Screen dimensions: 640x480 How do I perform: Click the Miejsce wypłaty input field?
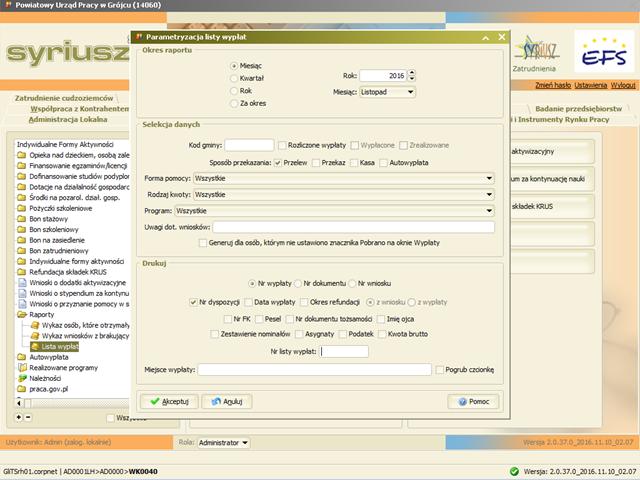click(x=314, y=369)
